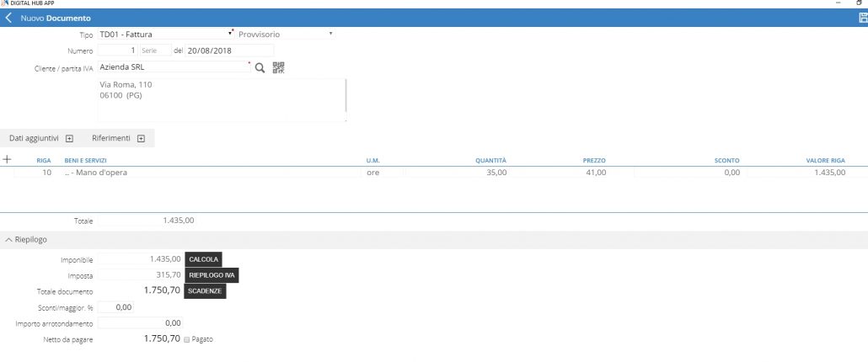Click quantity cell 35,00
This screenshot has height=362, width=868.
(x=458, y=173)
